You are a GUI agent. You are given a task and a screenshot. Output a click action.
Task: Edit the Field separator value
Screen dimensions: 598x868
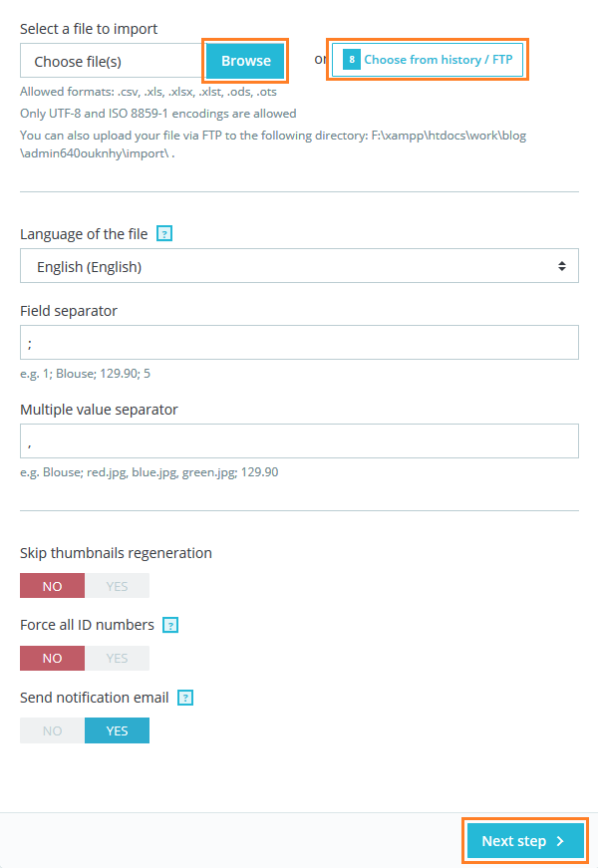point(299,342)
